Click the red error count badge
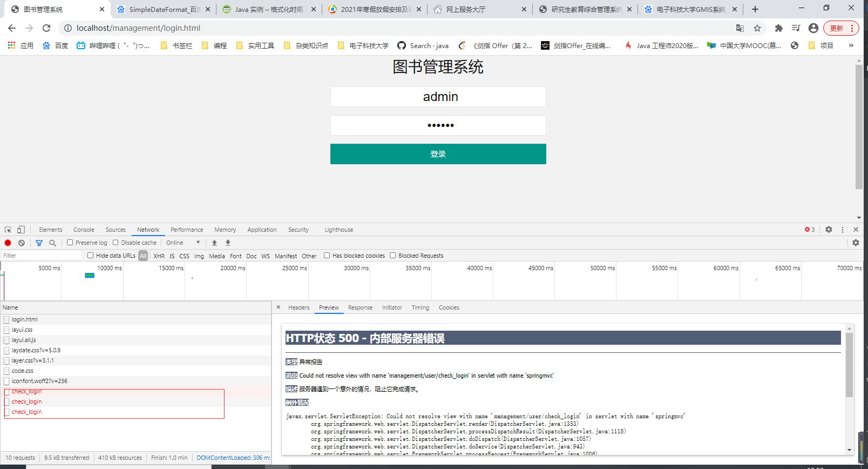 pyautogui.click(x=810, y=230)
